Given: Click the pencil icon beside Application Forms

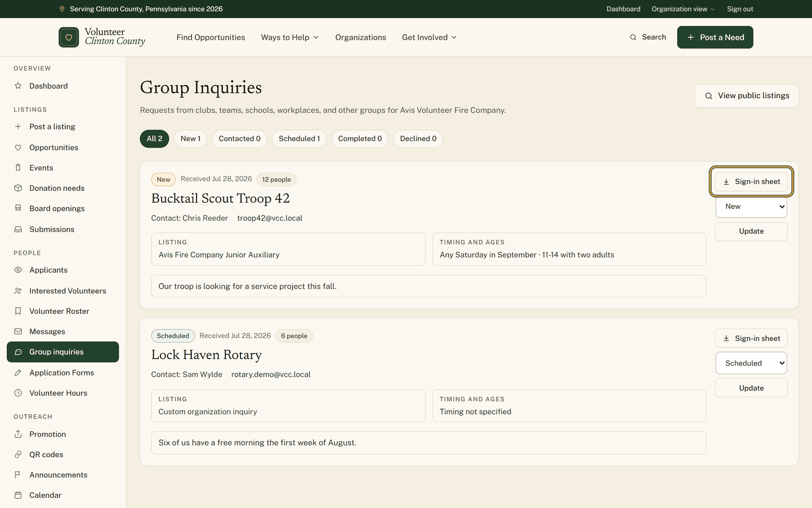Looking at the screenshot, I should click(18, 372).
